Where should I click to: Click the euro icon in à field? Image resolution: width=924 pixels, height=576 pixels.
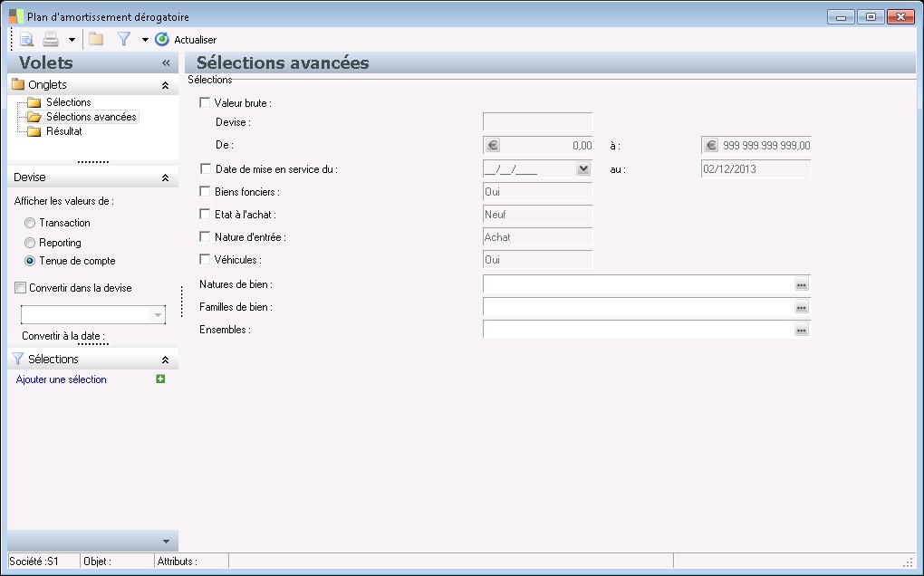(x=711, y=145)
